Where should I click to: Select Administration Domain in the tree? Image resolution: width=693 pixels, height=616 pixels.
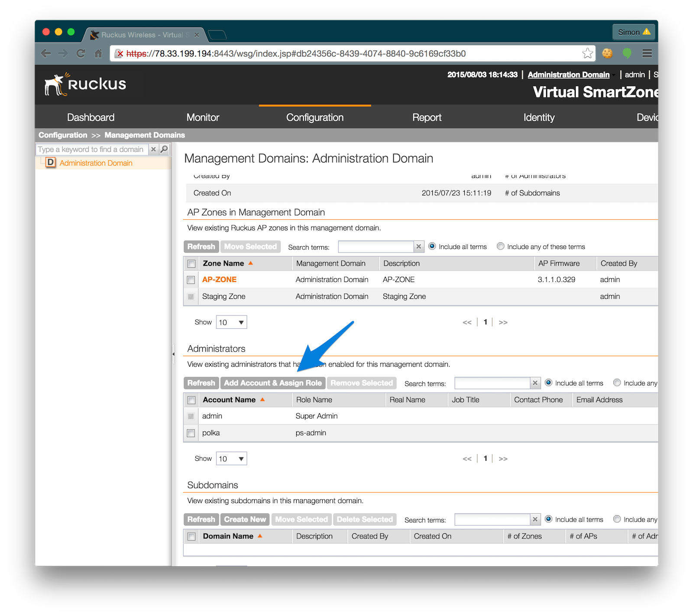(x=96, y=163)
